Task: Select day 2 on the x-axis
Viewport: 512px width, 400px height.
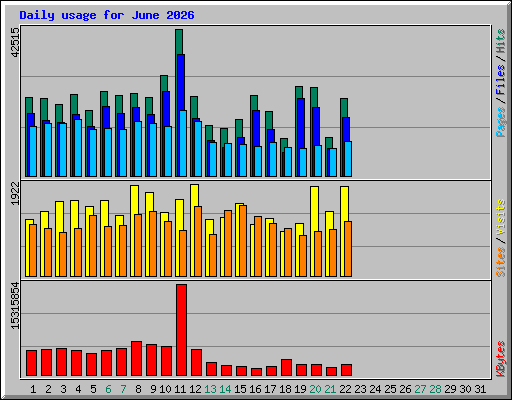Action: click(48, 389)
